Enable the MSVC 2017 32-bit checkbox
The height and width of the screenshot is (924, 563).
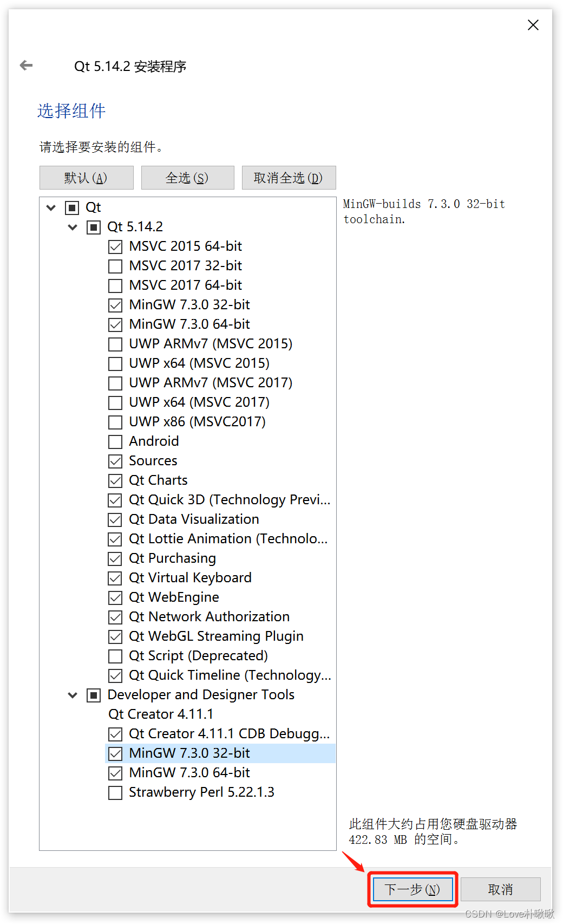click(115, 266)
